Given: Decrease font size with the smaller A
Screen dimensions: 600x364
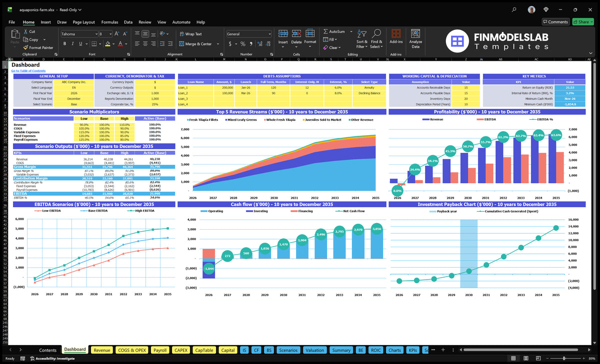Looking at the screenshot, I should point(125,34).
